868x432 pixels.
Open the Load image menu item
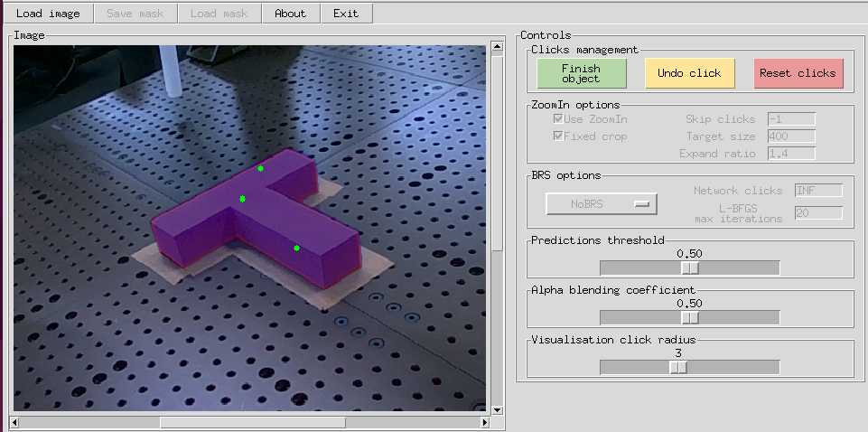pyautogui.click(x=48, y=14)
